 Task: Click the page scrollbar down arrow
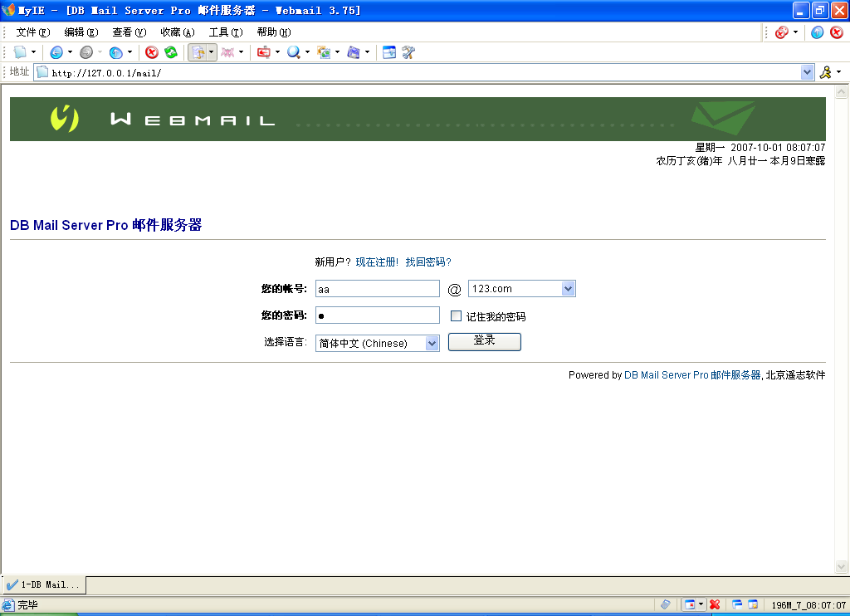point(841,567)
